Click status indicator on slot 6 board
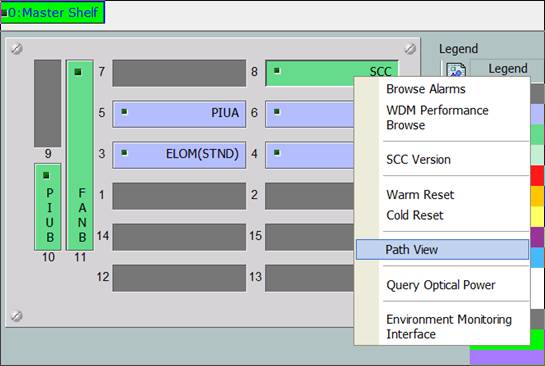This screenshot has width=545, height=366. [277, 112]
